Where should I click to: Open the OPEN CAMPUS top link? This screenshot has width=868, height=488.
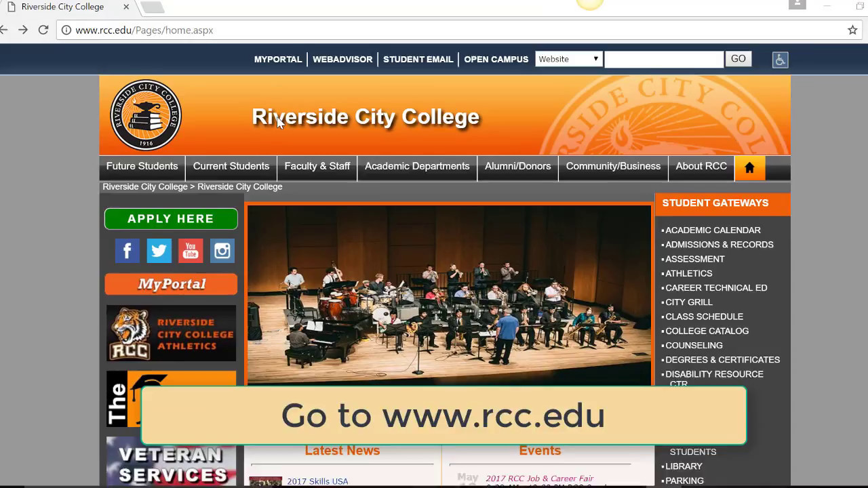pyautogui.click(x=496, y=59)
